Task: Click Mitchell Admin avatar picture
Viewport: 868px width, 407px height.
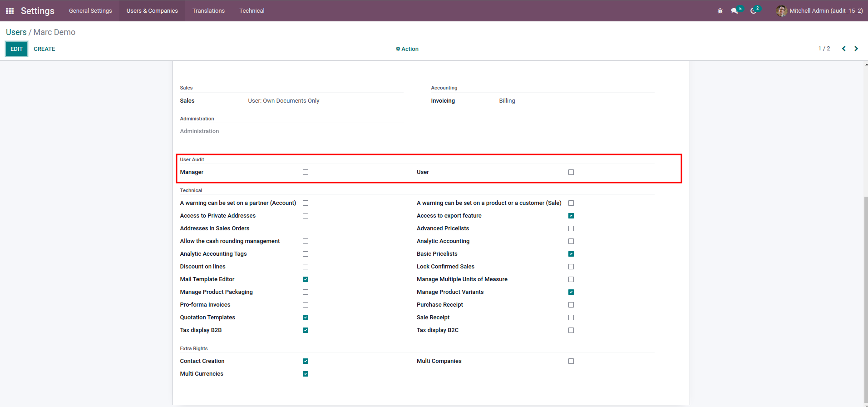Action: 781,11
